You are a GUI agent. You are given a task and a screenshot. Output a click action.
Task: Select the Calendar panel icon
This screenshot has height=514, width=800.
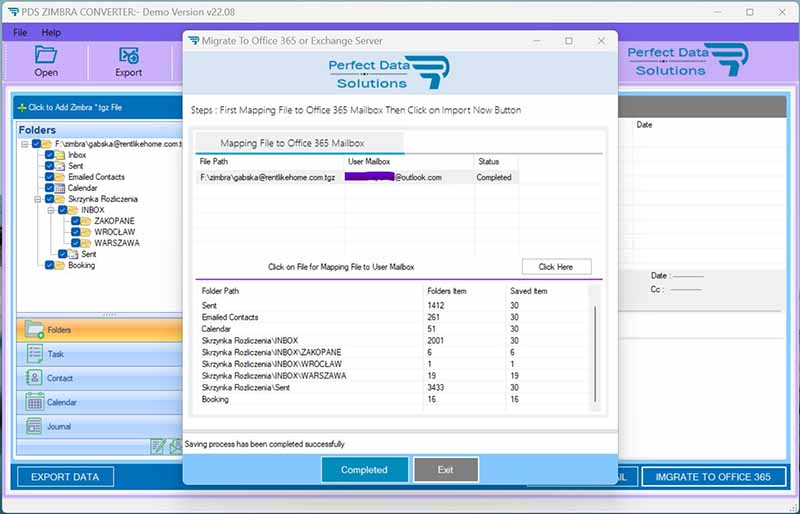[x=35, y=402]
